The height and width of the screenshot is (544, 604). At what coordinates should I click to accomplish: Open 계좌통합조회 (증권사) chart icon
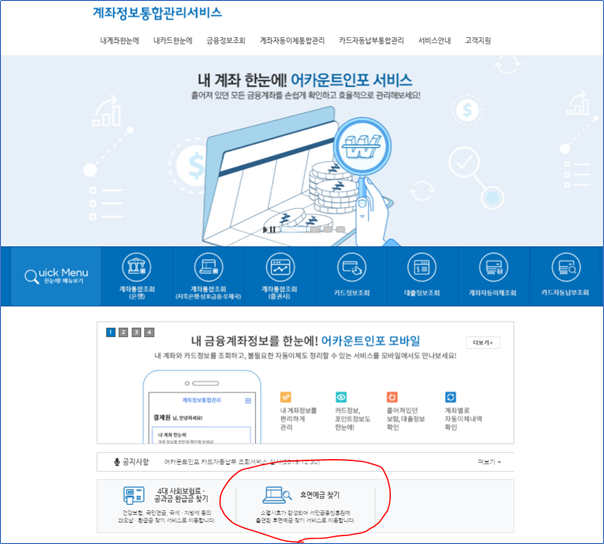280,267
